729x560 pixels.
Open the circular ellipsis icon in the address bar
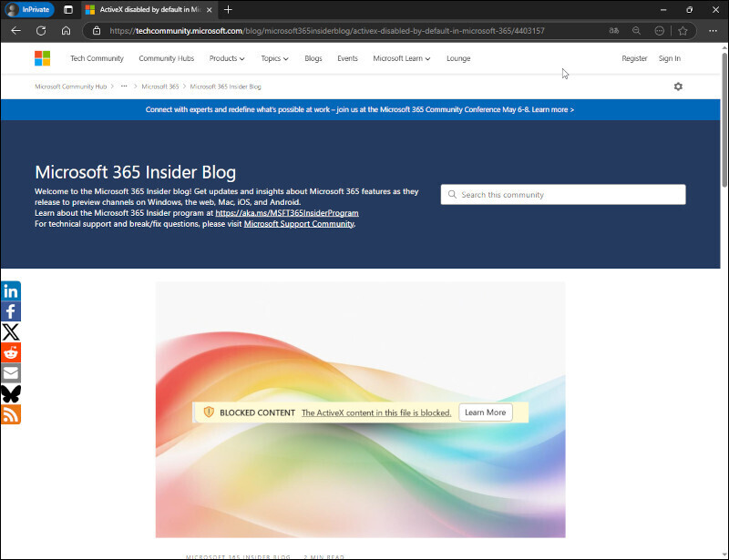tap(659, 31)
